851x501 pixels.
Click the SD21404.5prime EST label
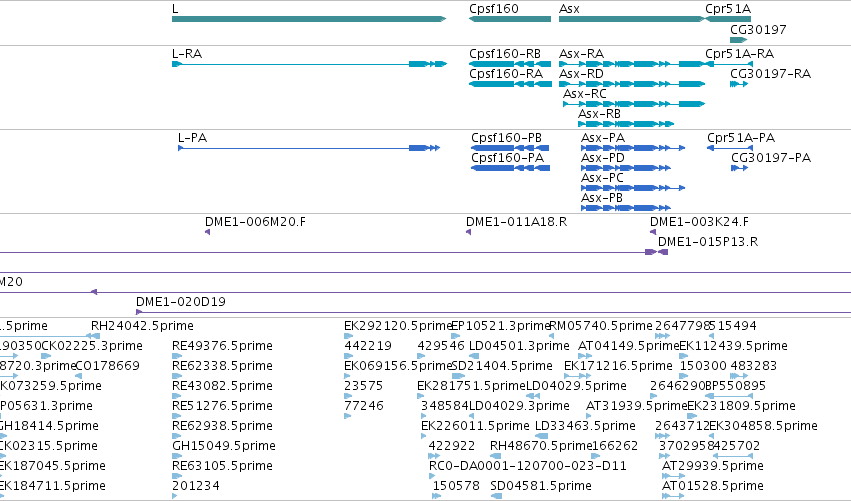502,366
